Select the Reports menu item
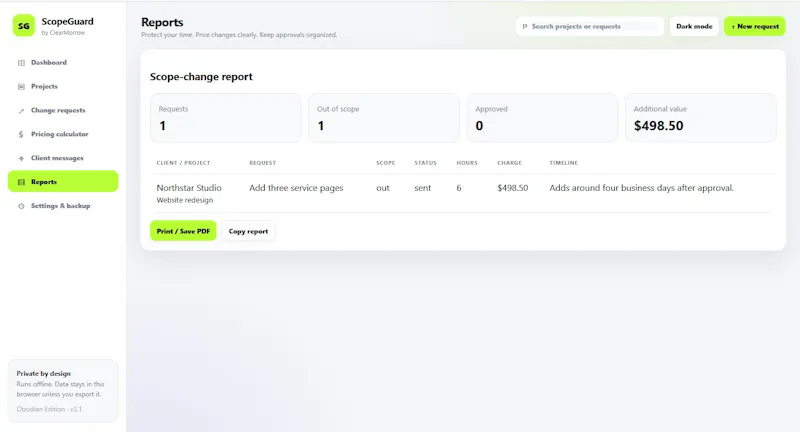Screen dimensions: 800x432 63,182
